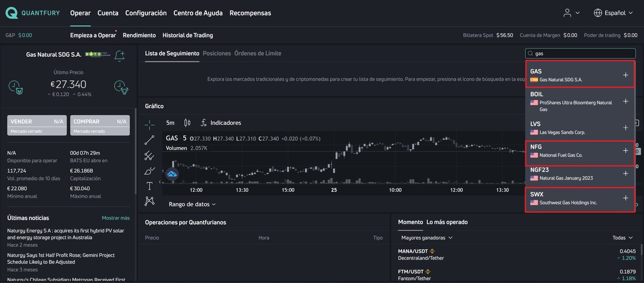Change the candlestick chart type

[187, 123]
